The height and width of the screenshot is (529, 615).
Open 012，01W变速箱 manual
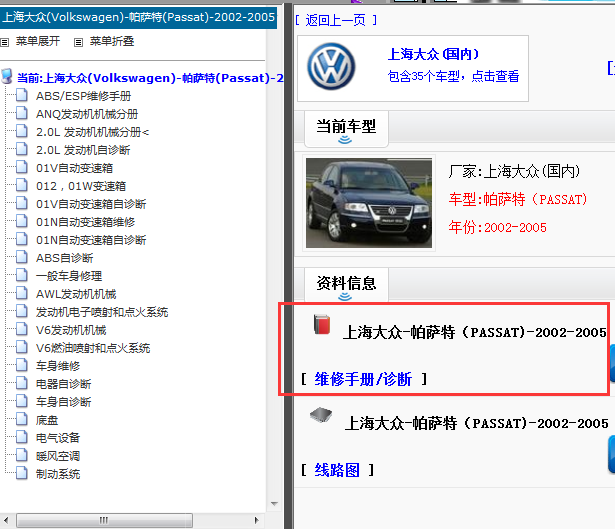81,186
